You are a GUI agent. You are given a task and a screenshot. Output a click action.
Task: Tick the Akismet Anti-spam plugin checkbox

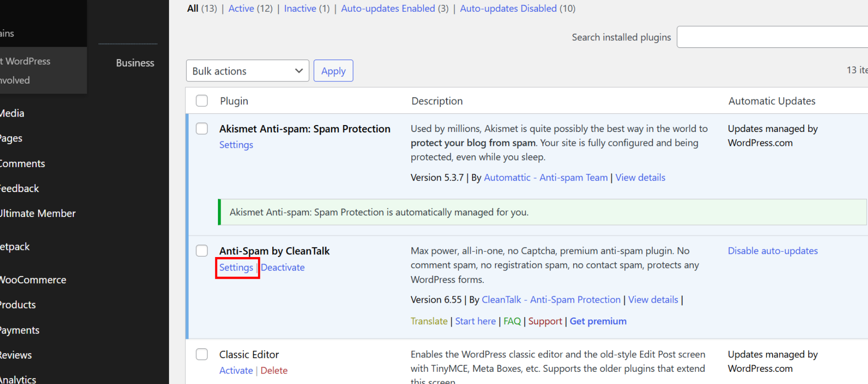click(202, 129)
